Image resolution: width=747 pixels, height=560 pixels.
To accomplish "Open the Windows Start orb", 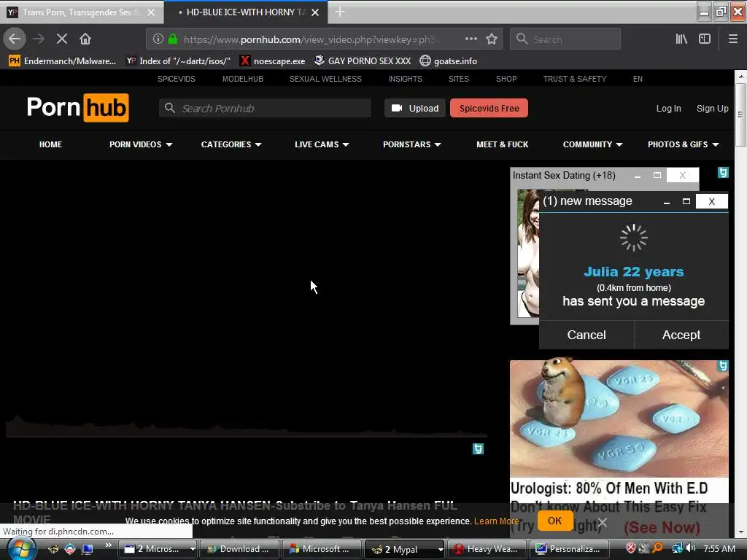I will pos(20,549).
